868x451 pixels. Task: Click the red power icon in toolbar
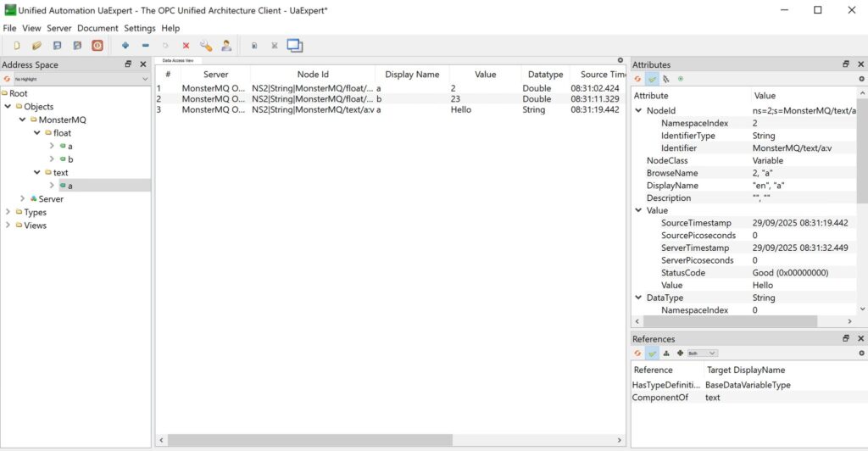tap(97, 46)
